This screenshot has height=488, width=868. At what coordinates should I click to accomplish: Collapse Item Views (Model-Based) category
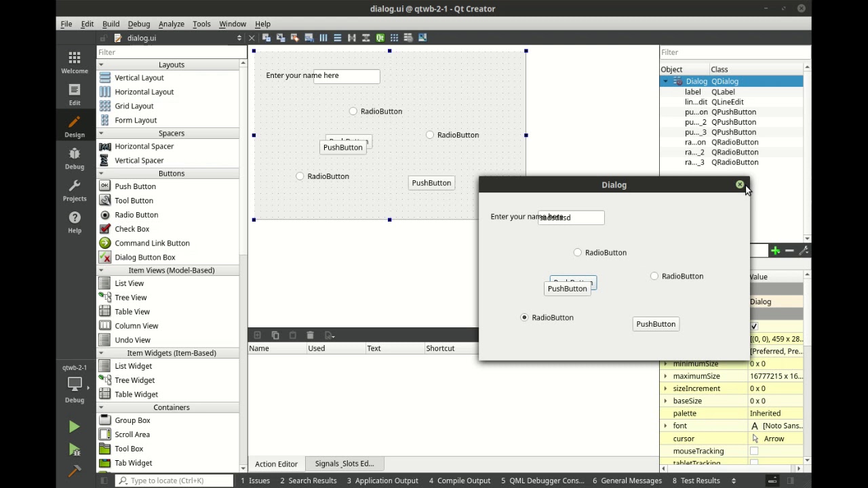pyautogui.click(x=101, y=270)
